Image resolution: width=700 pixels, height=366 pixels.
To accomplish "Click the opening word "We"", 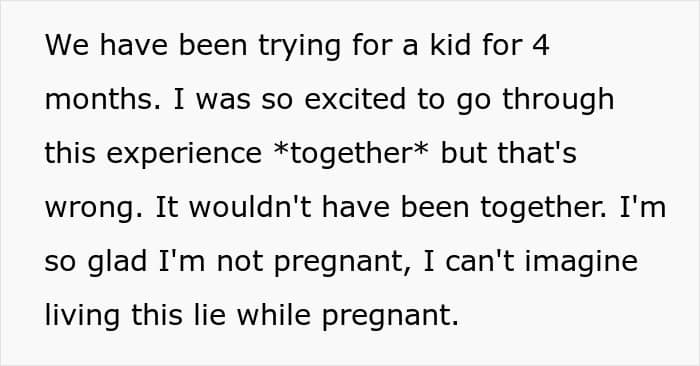I will tap(67, 45).
